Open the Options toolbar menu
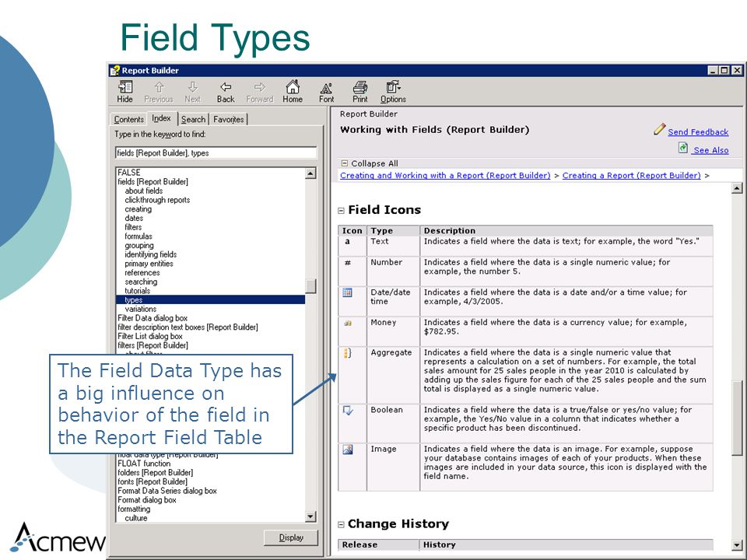This screenshot has width=747, height=560. pos(393,92)
